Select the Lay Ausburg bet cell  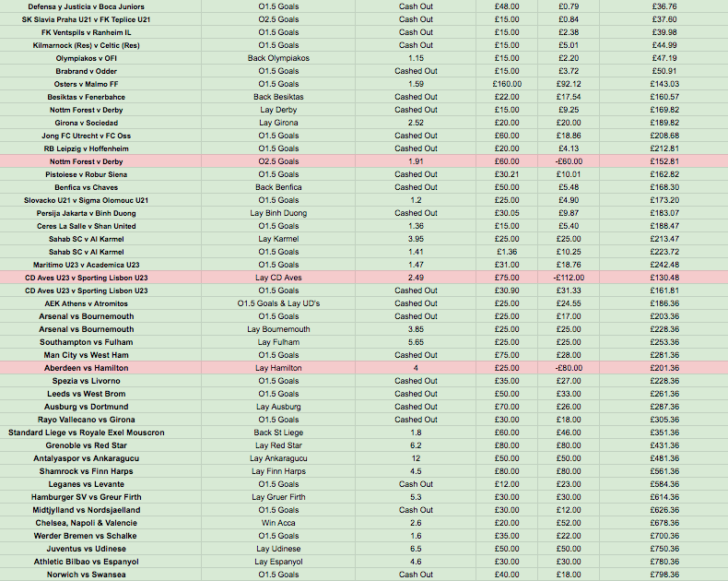click(278, 407)
